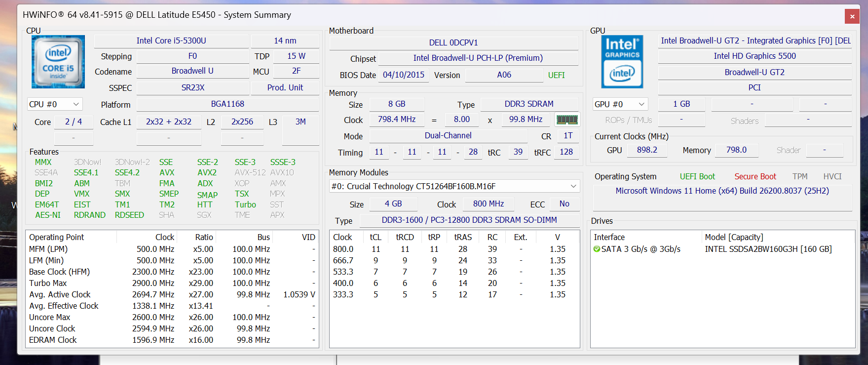The image size is (868, 365).
Task: Click the tRFC value 128
Action: point(566,152)
